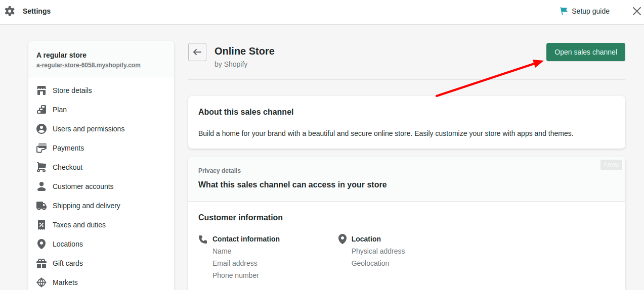Viewport: 644px width, 290px height.
Task: Go back using the arrow button
Action: [x=197, y=52]
